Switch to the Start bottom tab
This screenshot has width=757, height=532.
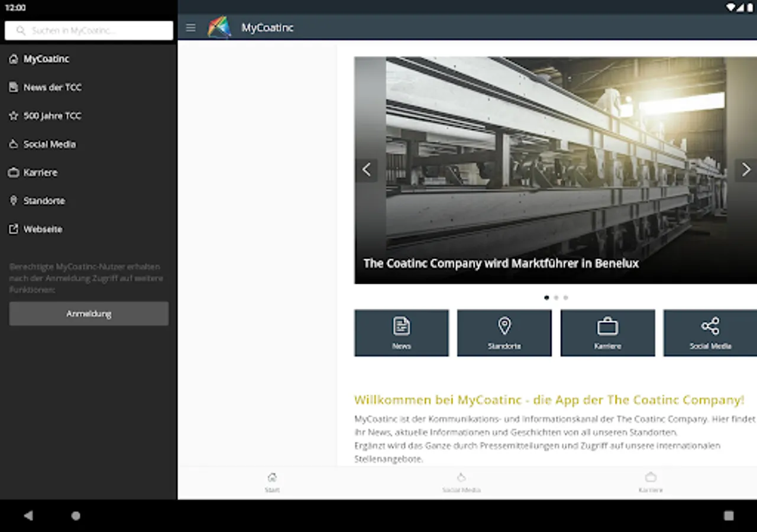(x=272, y=482)
